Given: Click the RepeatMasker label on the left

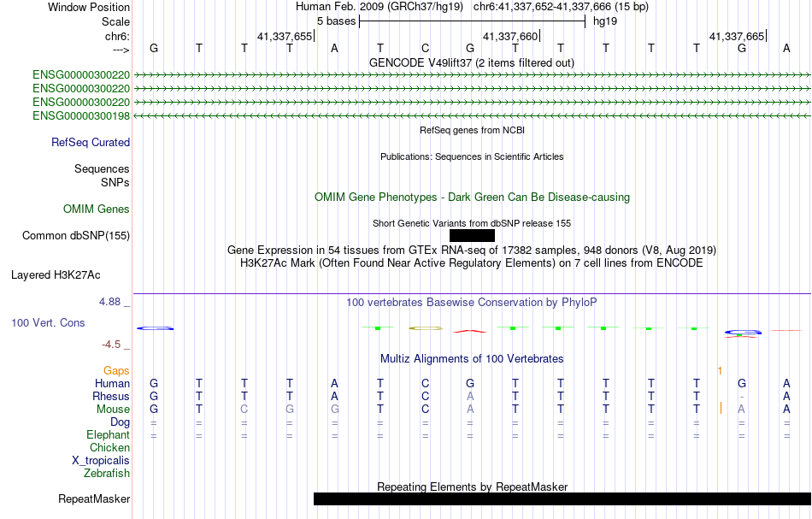Looking at the screenshot, I should pos(94,498).
